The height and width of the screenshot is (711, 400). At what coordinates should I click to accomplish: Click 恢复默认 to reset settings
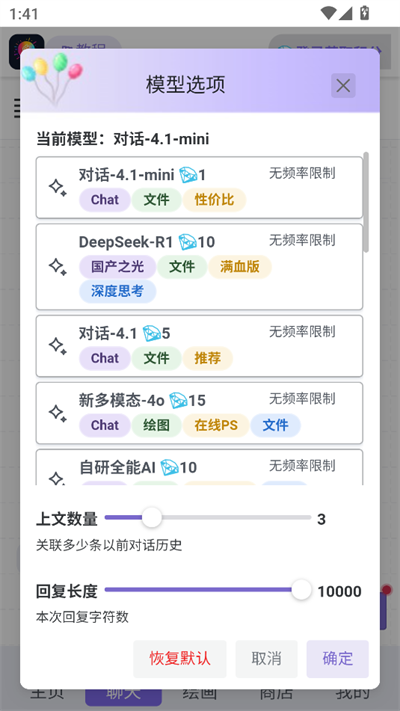[180, 658]
